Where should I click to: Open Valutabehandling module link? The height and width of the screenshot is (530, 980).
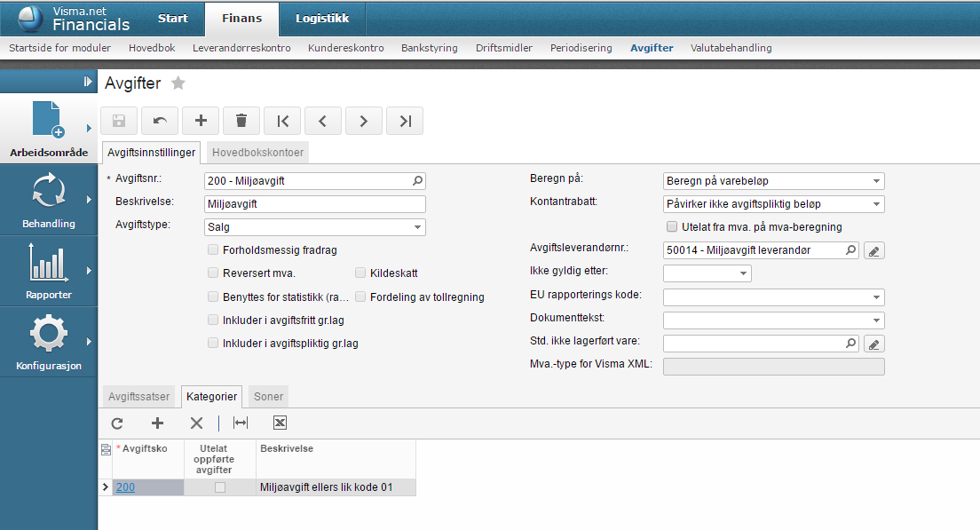pyautogui.click(x=731, y=48)
